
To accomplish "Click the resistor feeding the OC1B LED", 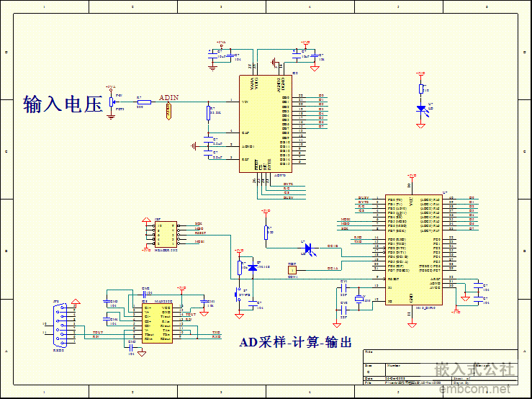I will pos(266,232).
